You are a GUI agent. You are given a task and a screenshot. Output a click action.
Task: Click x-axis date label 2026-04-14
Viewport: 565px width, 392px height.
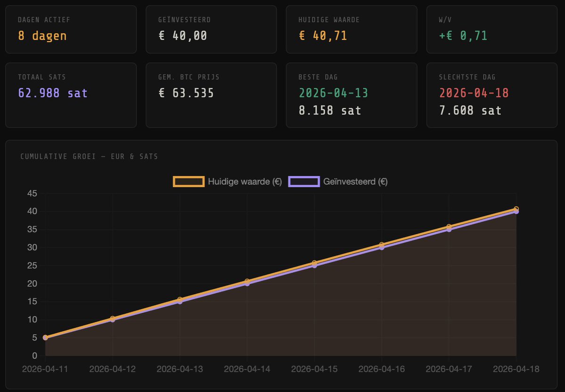(247, 369)
